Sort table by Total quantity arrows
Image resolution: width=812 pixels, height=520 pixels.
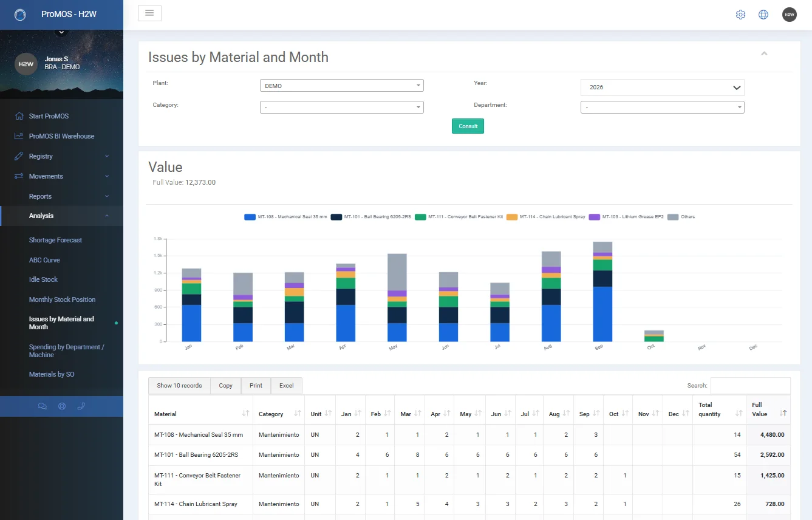click(739, 413)
